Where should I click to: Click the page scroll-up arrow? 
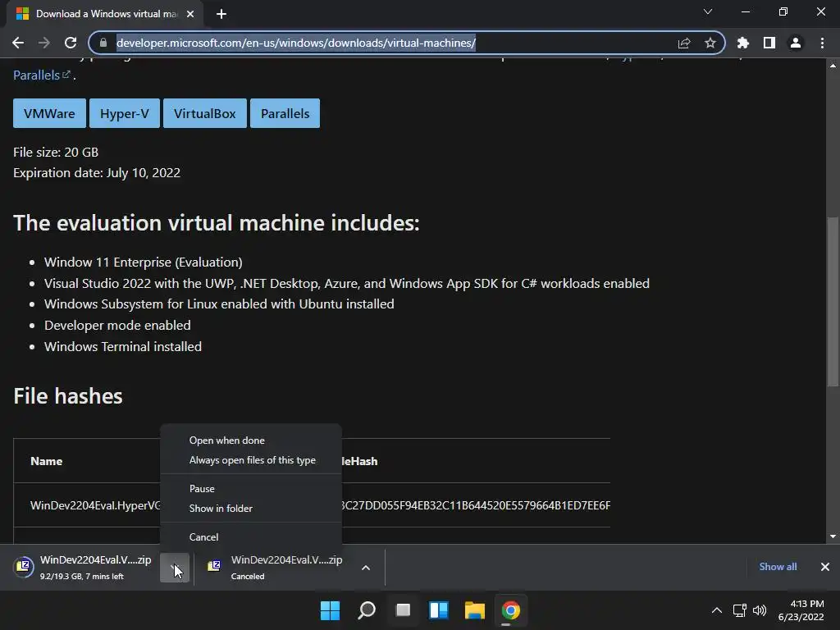[833, 66]
